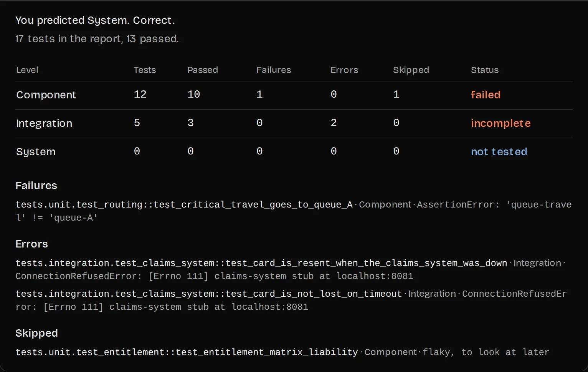The height and width of the screenshot is (372, 588).
Task: Click the Status column header
Action: point(485,70)
